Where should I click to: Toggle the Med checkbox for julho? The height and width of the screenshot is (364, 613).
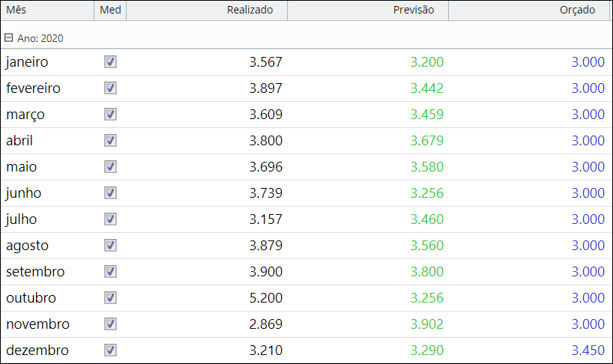pos(110,219)
